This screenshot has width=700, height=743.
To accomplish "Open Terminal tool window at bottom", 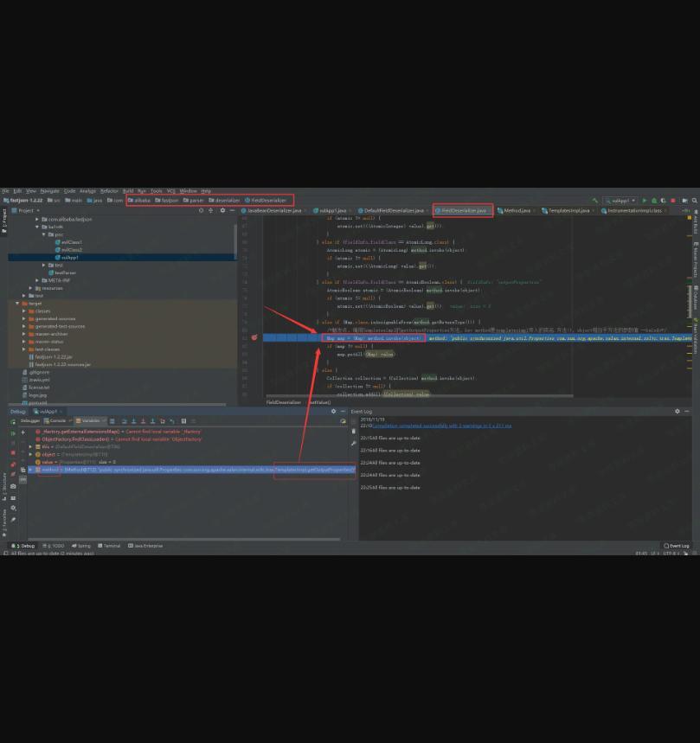I will click(x=112, y=546).
